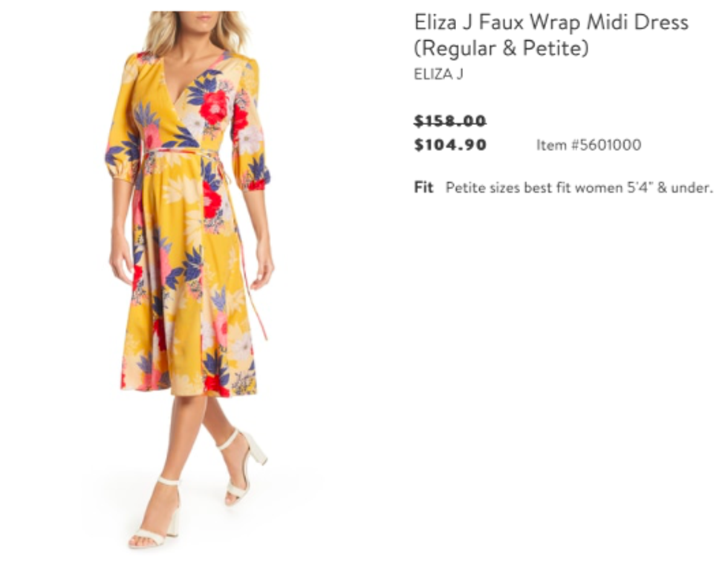Click the crossed-out original price $158.00

point(450,121)
